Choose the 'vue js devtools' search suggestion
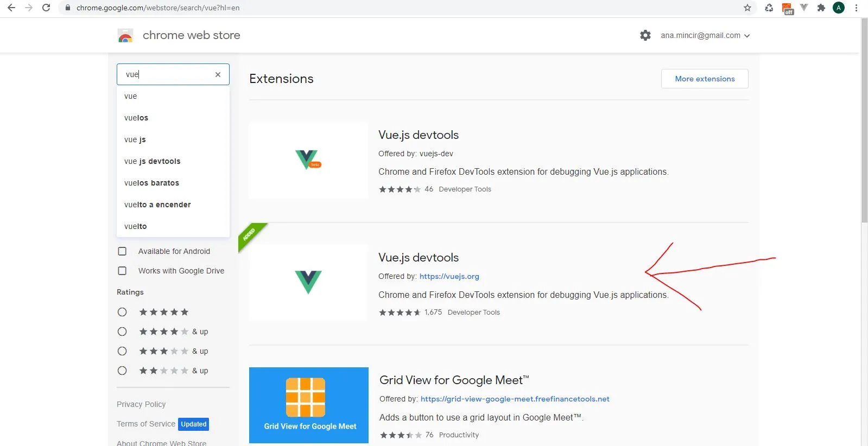 pos(173,161)
